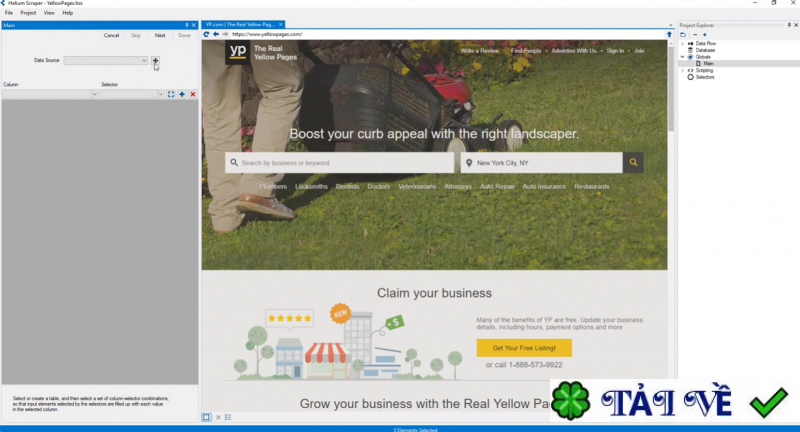Click the Doctors category link
This screenshot has width=800, height=432.
tap(379, 187)
